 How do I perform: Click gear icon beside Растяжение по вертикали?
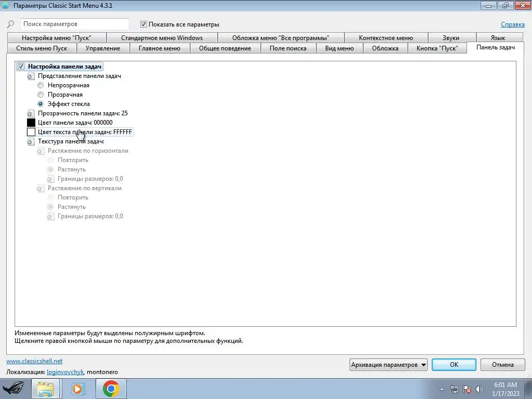tap(41, 188)
